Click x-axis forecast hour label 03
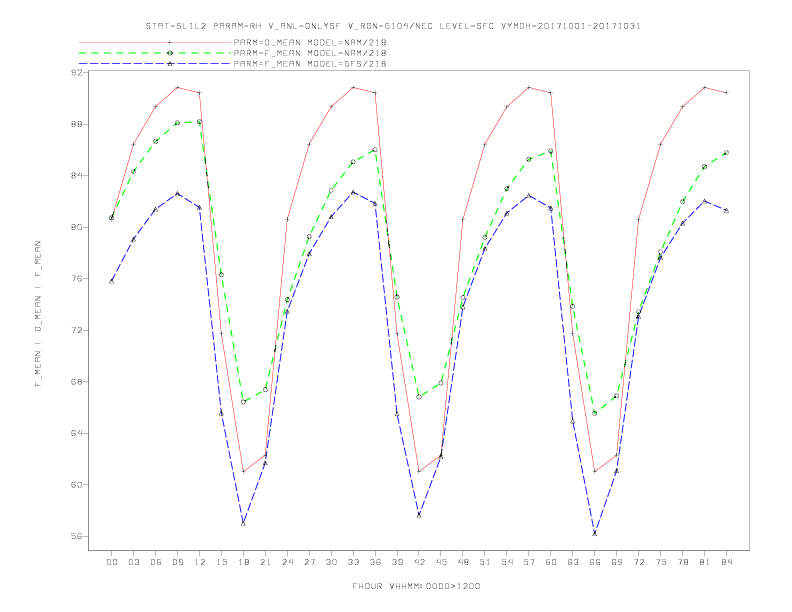The height and width of the screenshot is (612, 792). [x=134, y=562]
